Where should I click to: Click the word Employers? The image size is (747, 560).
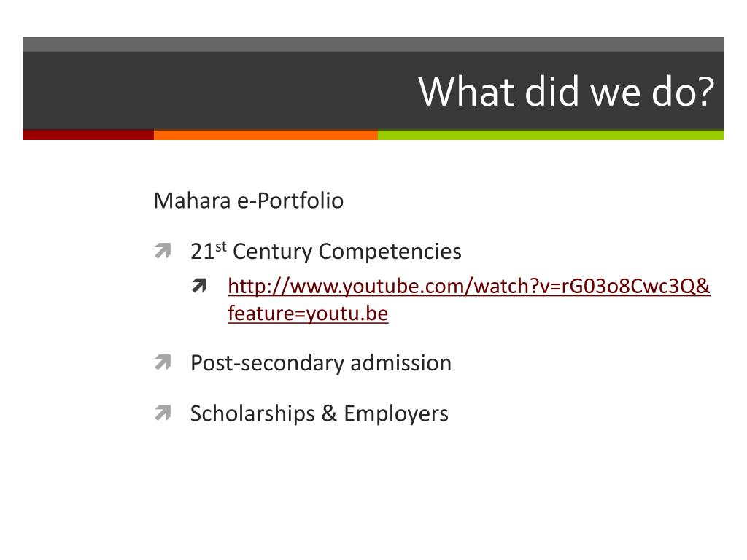pos(396,414)
